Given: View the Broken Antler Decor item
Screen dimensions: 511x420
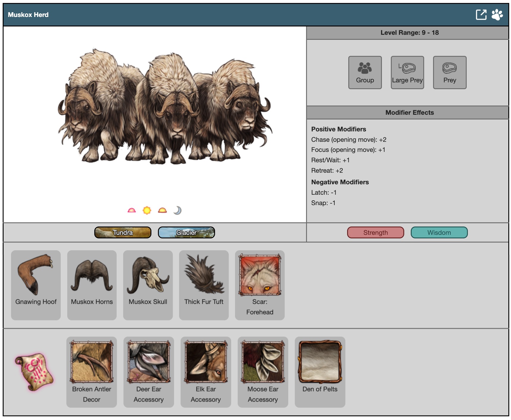Looking at the screenshot, I should (92, 372).
